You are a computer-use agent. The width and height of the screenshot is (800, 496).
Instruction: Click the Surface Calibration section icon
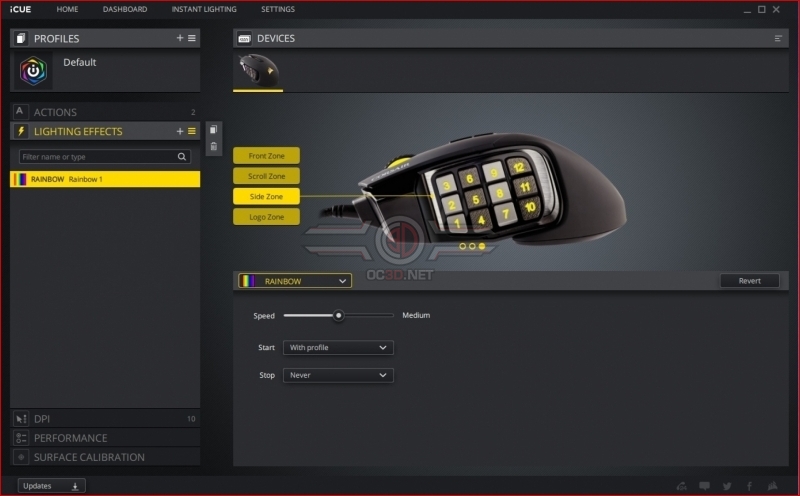21,457
